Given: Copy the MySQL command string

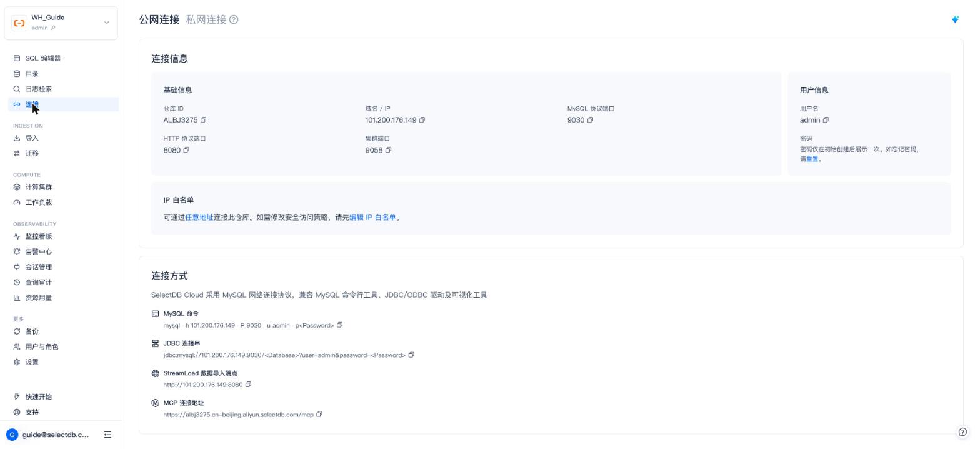Looking at the screenshot, I should click(340, 325).
